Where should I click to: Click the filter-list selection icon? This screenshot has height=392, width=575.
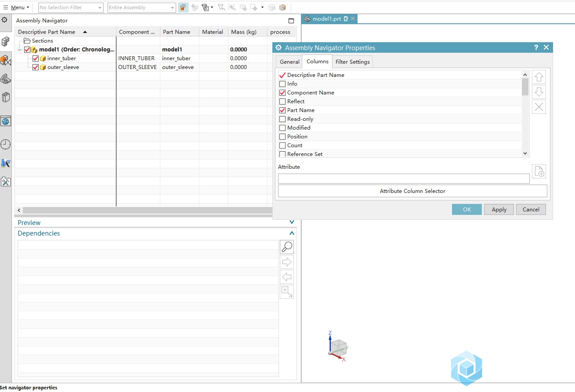pyautogui.click(x=205, y=7)
